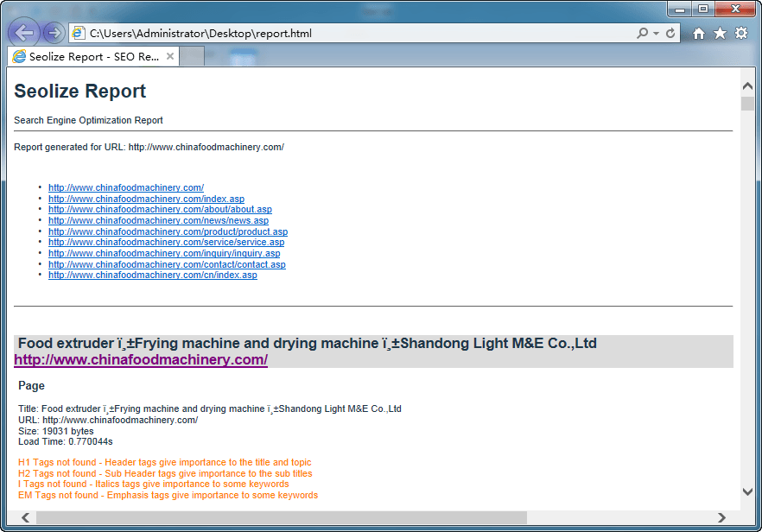Screen dimensions: 762x532
Task: Go back using the browser Back arrow
Action: (24, 33)
